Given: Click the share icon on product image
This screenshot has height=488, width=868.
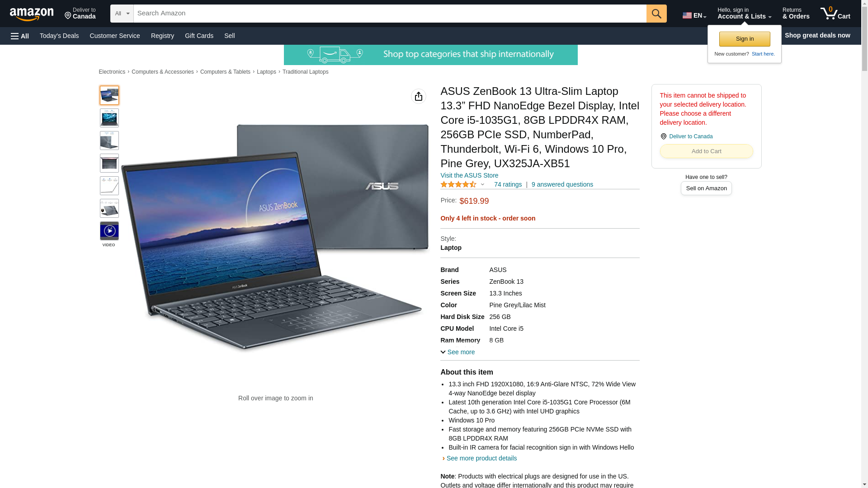Looking at the screenshot, I should 419,96.
